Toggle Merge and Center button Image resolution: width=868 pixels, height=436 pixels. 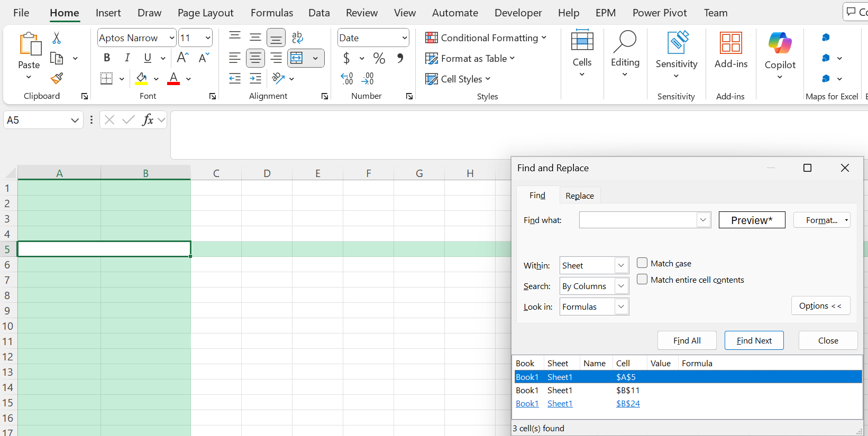coord(297,58)
